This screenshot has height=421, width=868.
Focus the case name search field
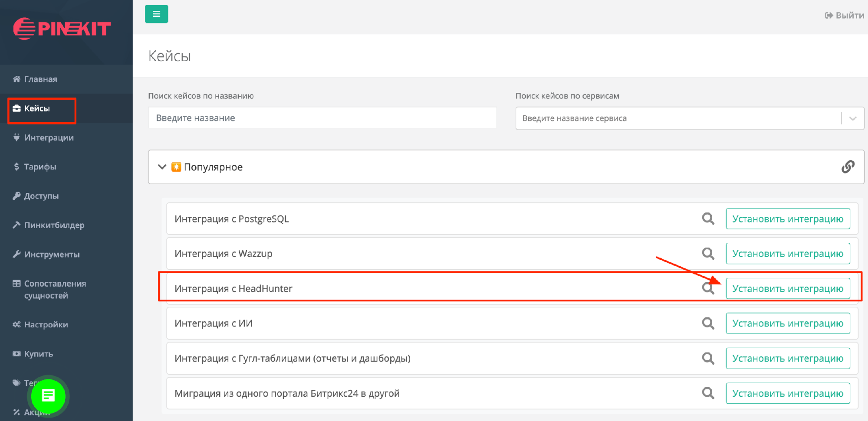322,118
